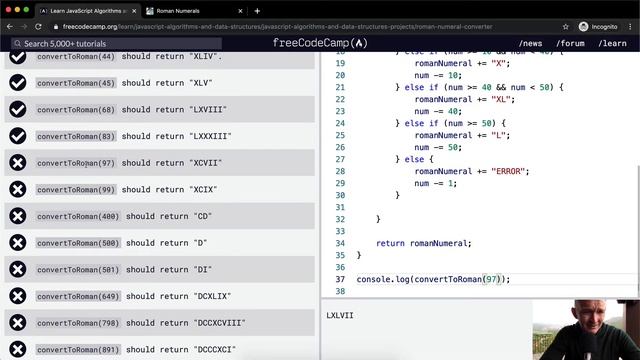Open the /news link
This screenshot has width=640, height=360.
(530, 43)
